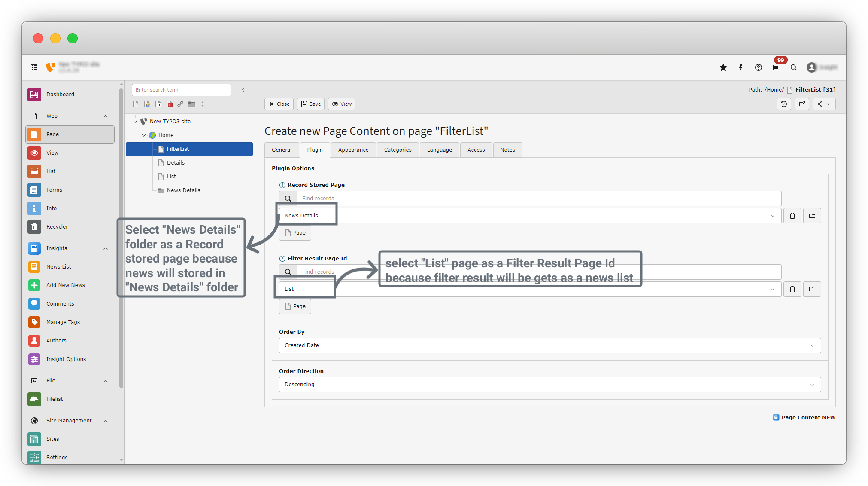The width and height of the screenshot is (868, 486).
Task: Select News Details folder in page tree
Action: (183, 190)
